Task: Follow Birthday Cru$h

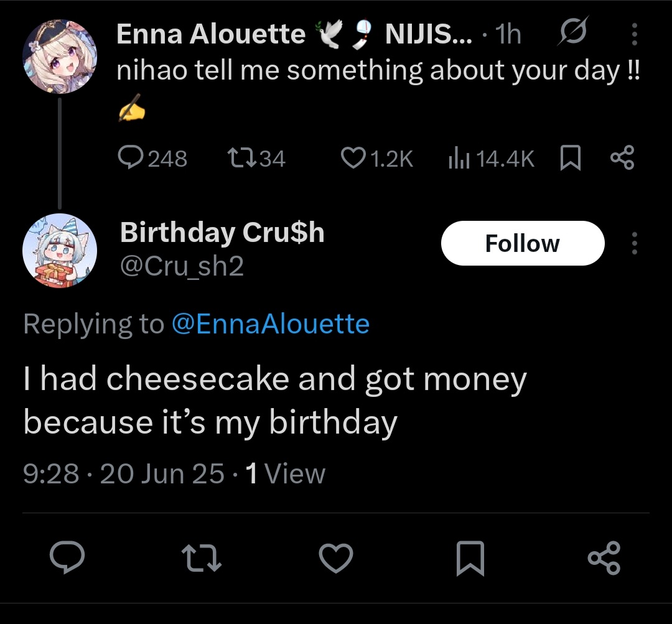Action: (x=523, y=243)
